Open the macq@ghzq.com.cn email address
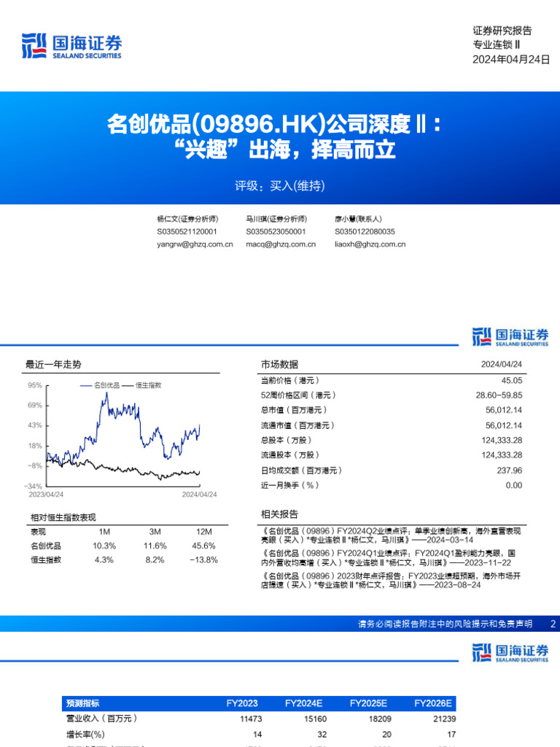This screenshot has width=560, height=747. 281,244
